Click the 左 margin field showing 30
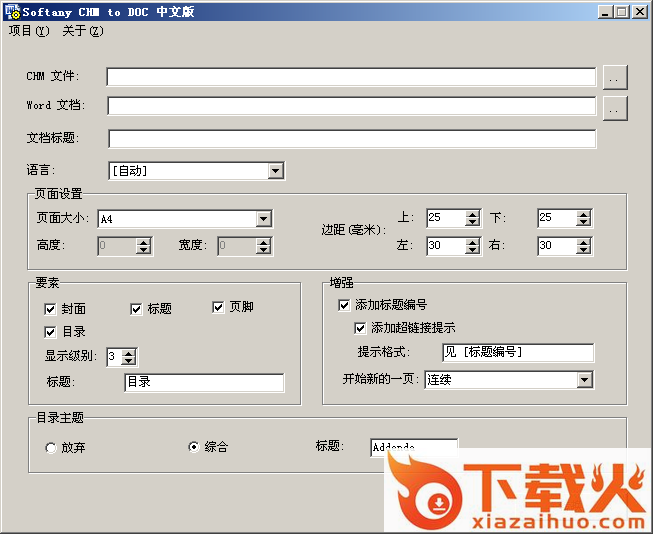653x534 pixels. (446, 246)
